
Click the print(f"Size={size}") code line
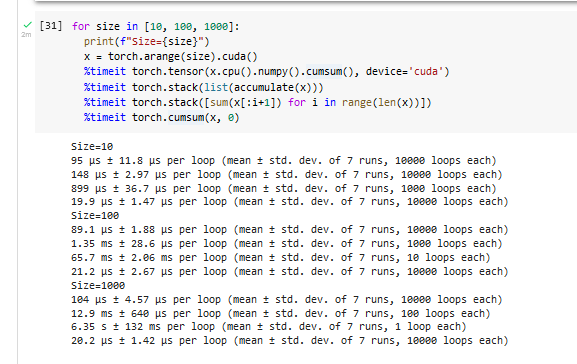tap(146, 41)
